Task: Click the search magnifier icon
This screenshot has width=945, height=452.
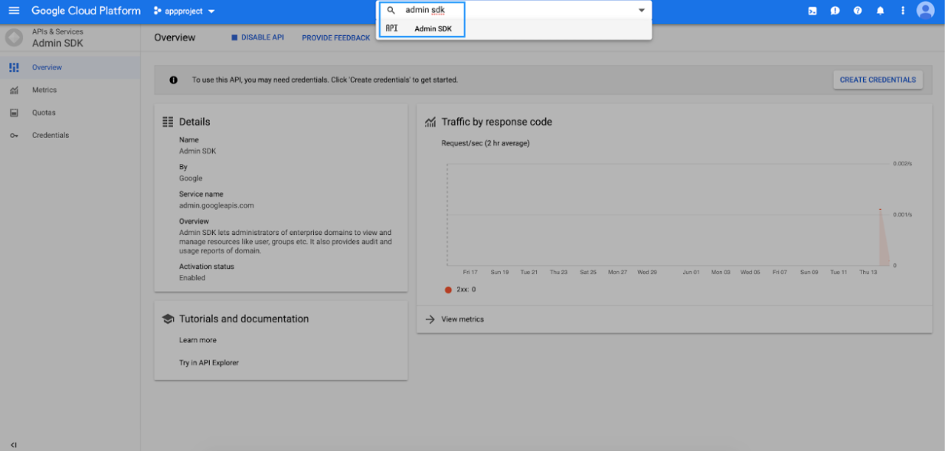Action: click(391, 10)
